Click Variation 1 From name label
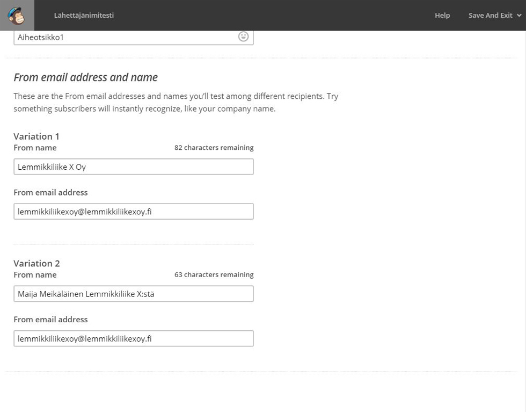This screenshot has height=420, width=526. [x=35, y=148]
